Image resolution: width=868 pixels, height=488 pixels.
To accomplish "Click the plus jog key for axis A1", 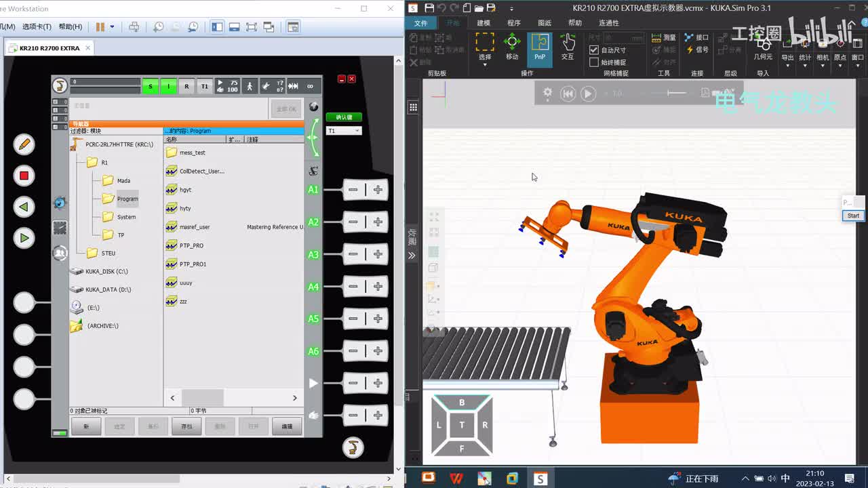I will (378, 190).
